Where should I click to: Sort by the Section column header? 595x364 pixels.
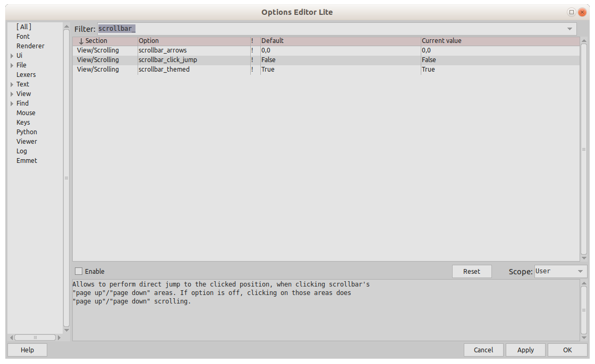[105, 40]
